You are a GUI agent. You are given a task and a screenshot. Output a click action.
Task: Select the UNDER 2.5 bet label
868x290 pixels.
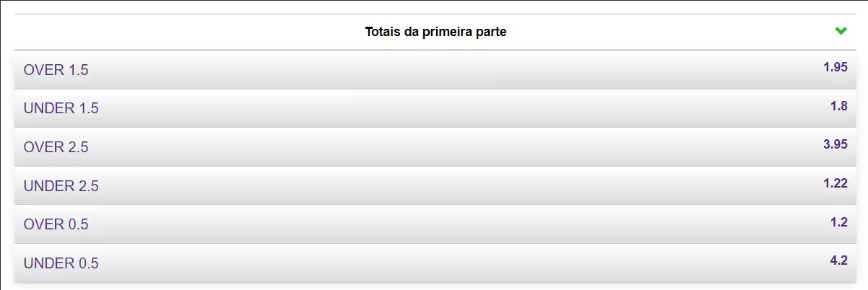pos(61,186)
